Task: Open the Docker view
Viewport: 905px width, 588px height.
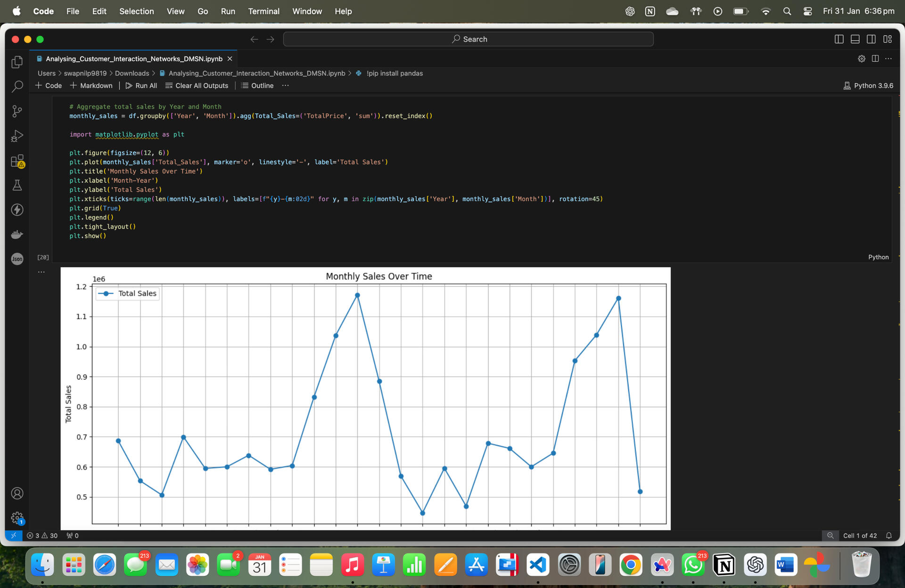Action: [x=17, y=234]
